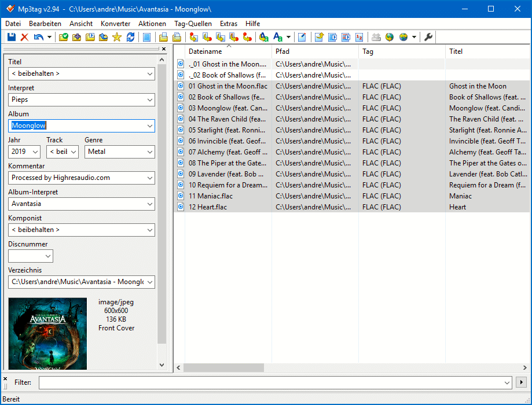Click the file icon beside 12 Heart.flac

pos(181,207)
